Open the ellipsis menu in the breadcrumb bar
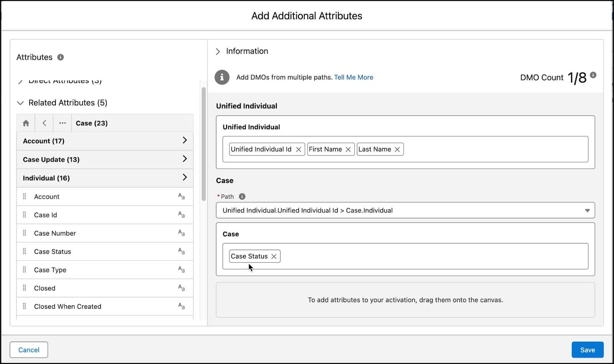The width and height of the screenshot is (614, 364). click(x=62, y=123)
